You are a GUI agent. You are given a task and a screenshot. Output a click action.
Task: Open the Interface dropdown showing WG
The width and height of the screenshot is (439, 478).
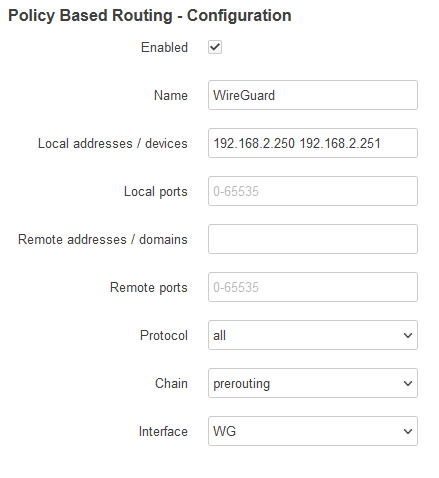[313, 431]
